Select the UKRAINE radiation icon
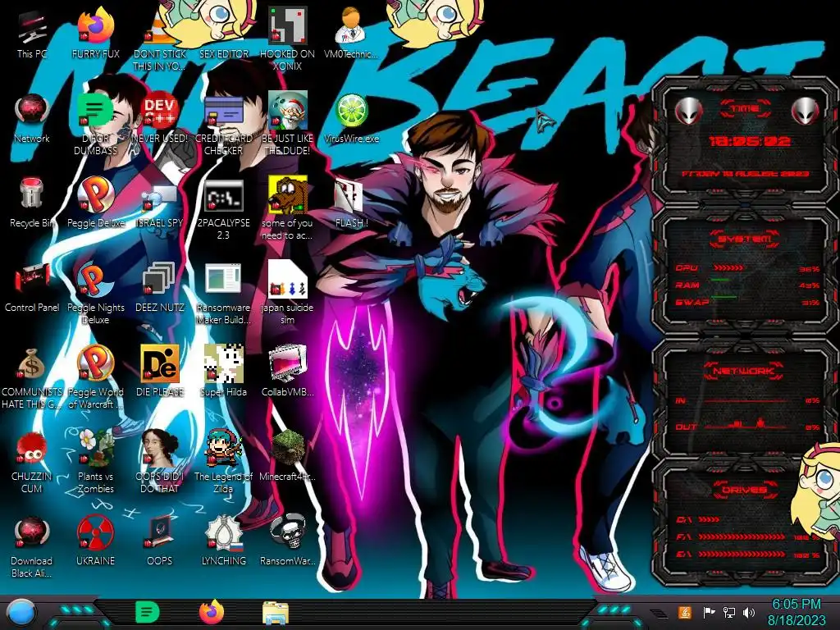This screenshot has height=630, width=840. tap(95, 533)
